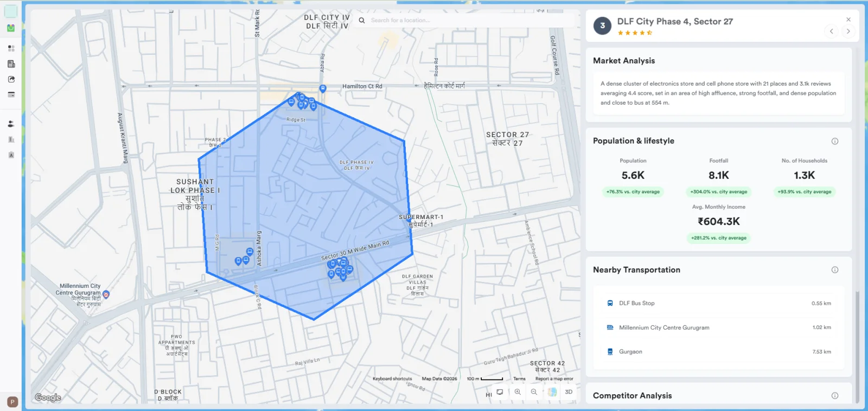868x411 pixels.
Task: Click Millennium City Centre Gurugram map marker
Action: [106, 294]
